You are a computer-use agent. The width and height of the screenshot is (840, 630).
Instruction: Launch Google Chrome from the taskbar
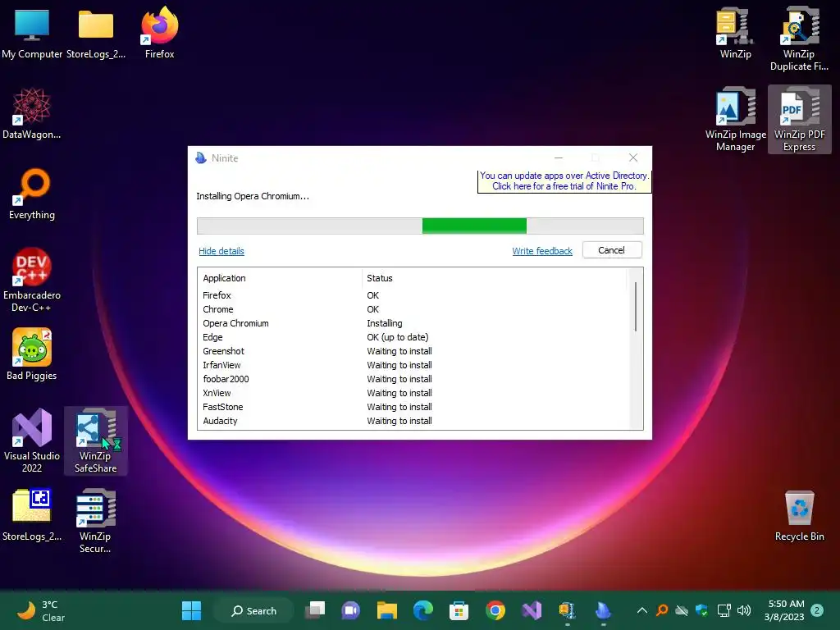(x=495, y=610)
